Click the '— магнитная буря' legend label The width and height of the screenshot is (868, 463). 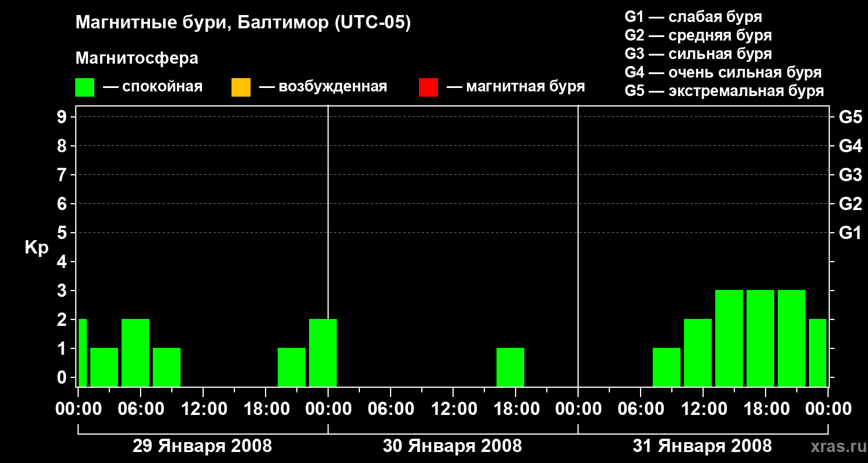[x=516, y=87]
